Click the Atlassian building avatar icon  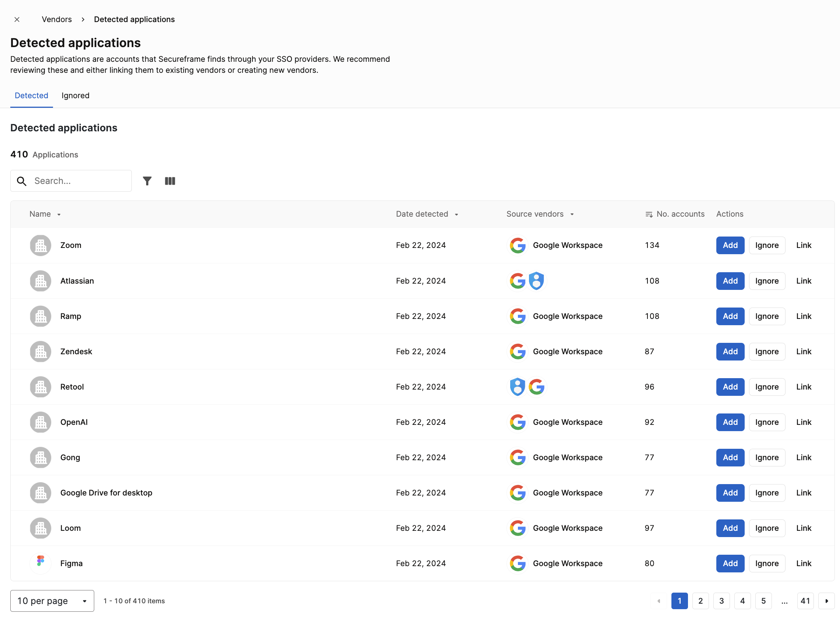click(40, 281)
